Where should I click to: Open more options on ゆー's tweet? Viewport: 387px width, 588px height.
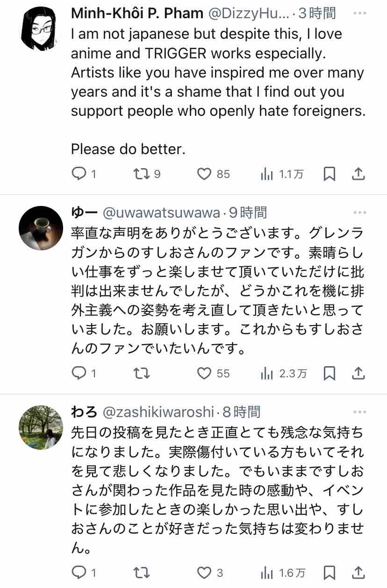[359, 213]
